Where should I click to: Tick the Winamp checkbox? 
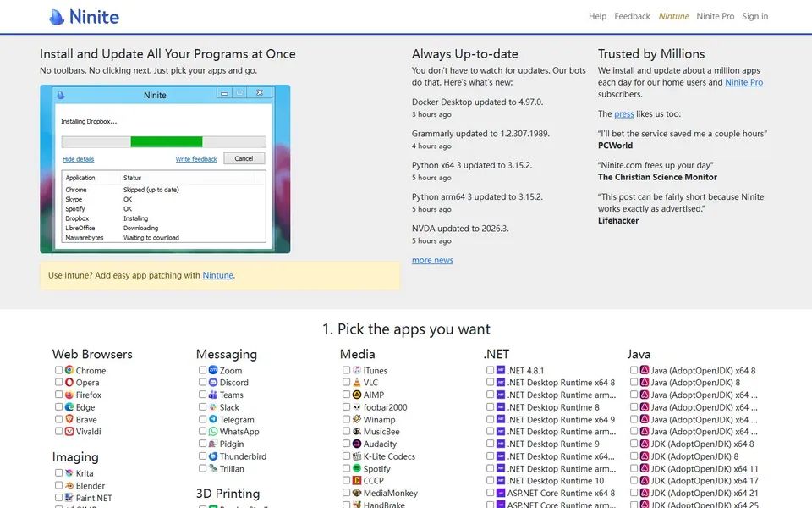coord(346,419)
